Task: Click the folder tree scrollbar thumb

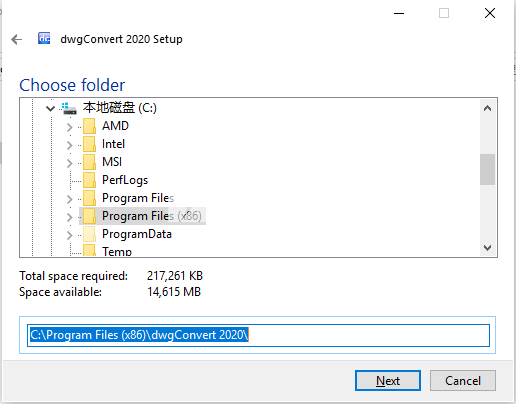Action: (487, 169)
